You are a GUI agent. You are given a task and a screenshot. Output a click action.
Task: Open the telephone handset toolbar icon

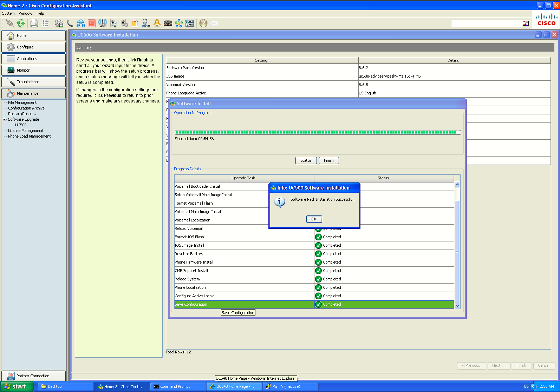point(70,23)
